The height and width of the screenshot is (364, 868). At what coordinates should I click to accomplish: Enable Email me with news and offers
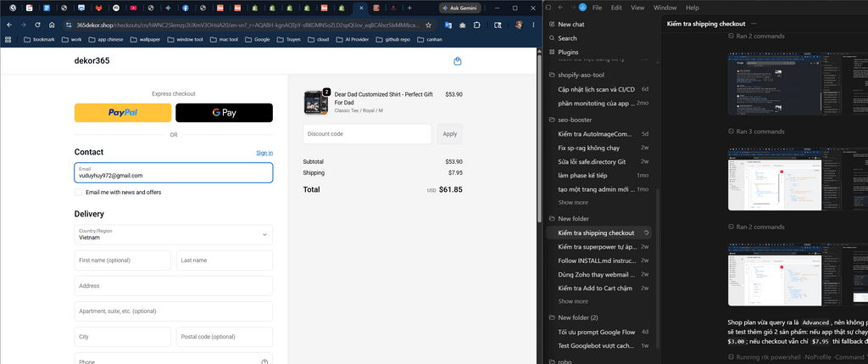(x=79, y=193)
